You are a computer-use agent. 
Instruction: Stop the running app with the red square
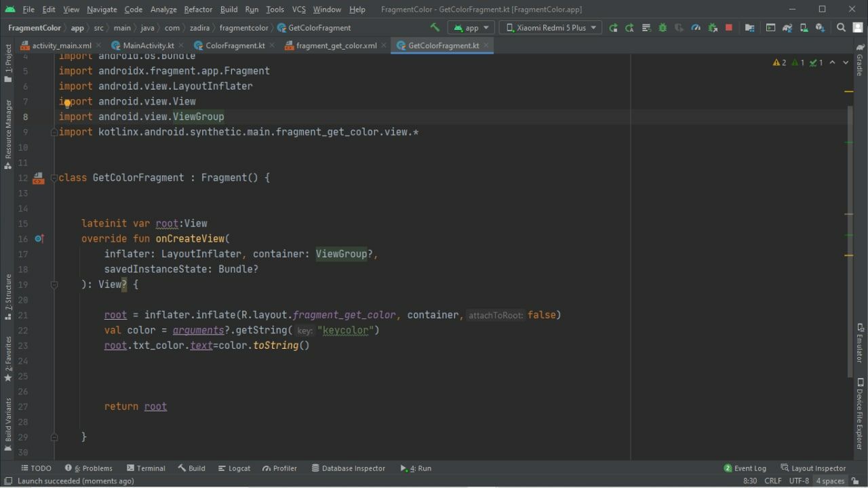click(x=729, y=28)
